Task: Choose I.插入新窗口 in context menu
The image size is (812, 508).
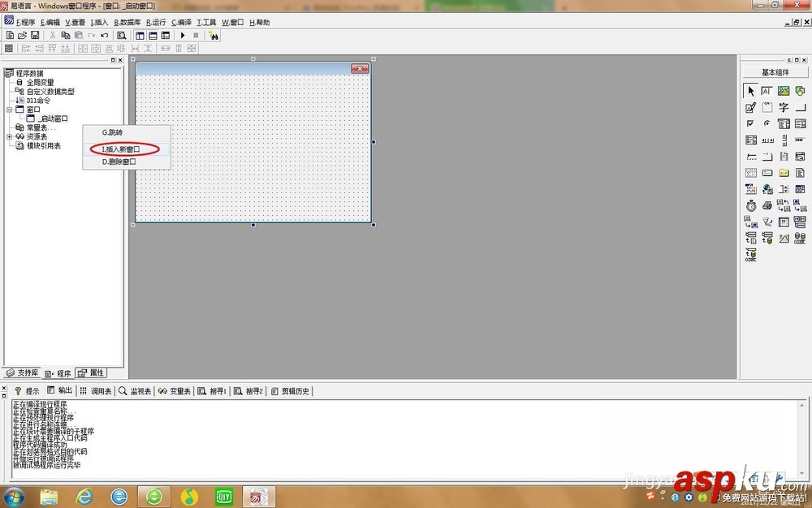Action: (127, 149)
